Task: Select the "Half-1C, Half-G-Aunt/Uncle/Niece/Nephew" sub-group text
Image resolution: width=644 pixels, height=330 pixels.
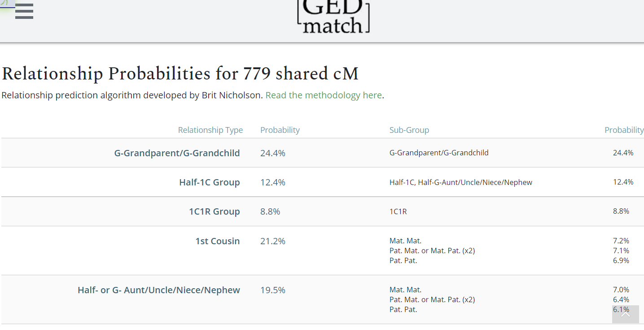Action: pyautogui.click(x=460, y=182)
